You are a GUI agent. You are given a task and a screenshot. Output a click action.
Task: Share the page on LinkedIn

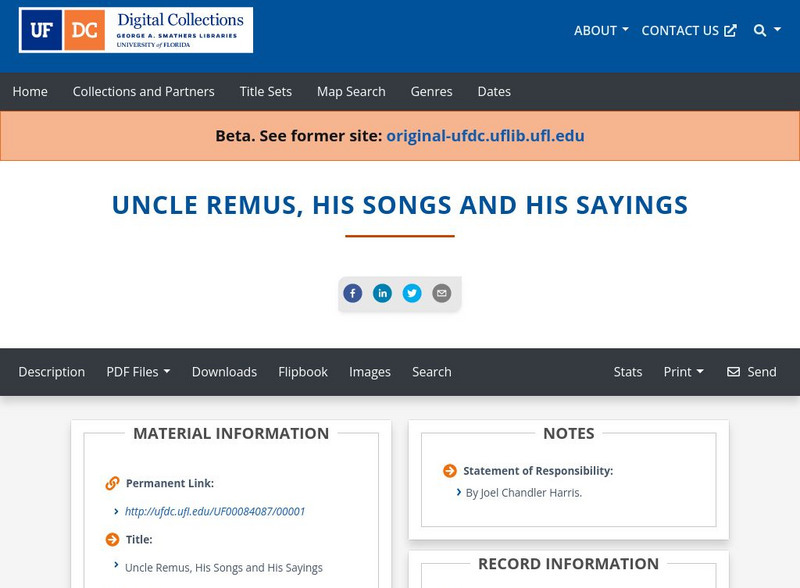tap(383, 293)
